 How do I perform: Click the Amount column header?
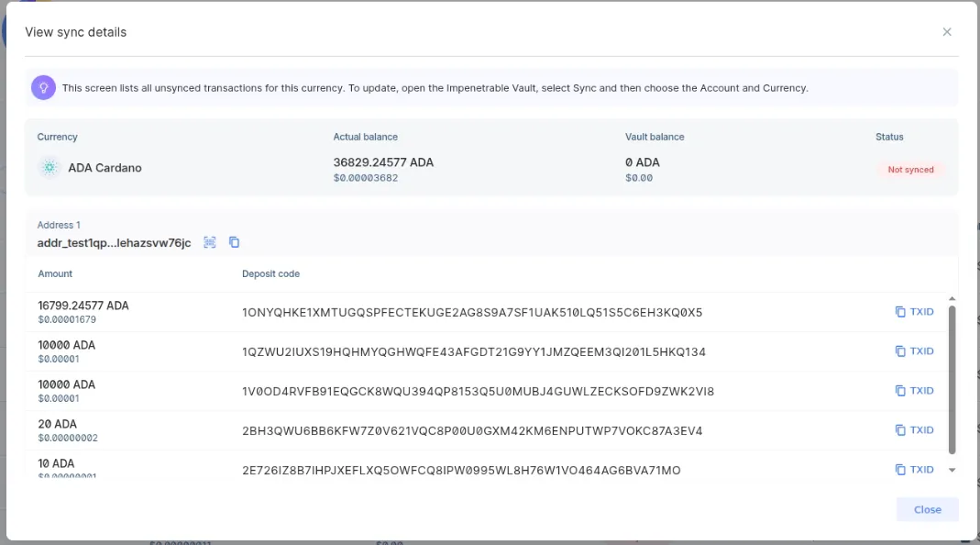55,273
